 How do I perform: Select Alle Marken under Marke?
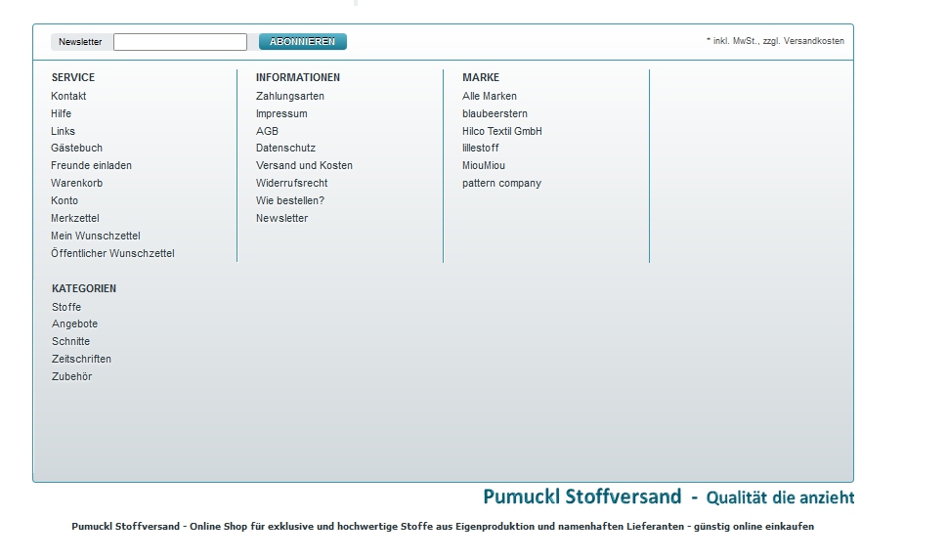(x=490, y=96)
